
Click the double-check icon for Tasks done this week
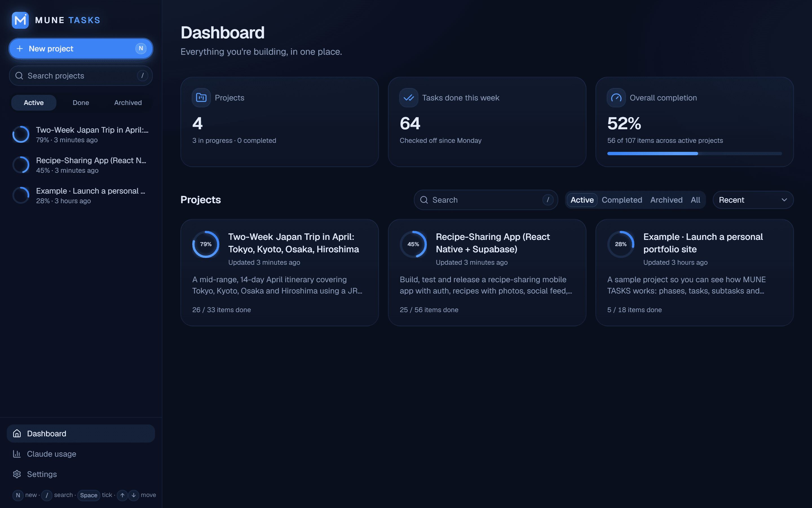coord(409,98)
